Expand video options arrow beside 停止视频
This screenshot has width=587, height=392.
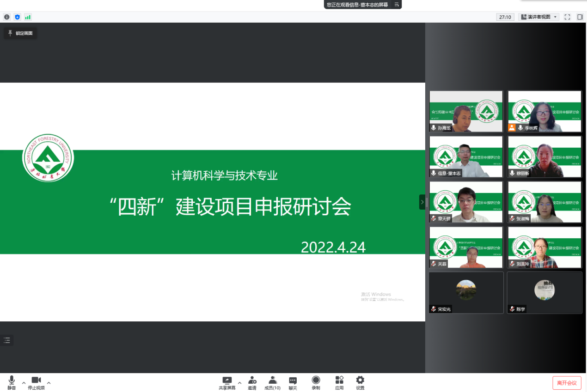click(49, 383)
